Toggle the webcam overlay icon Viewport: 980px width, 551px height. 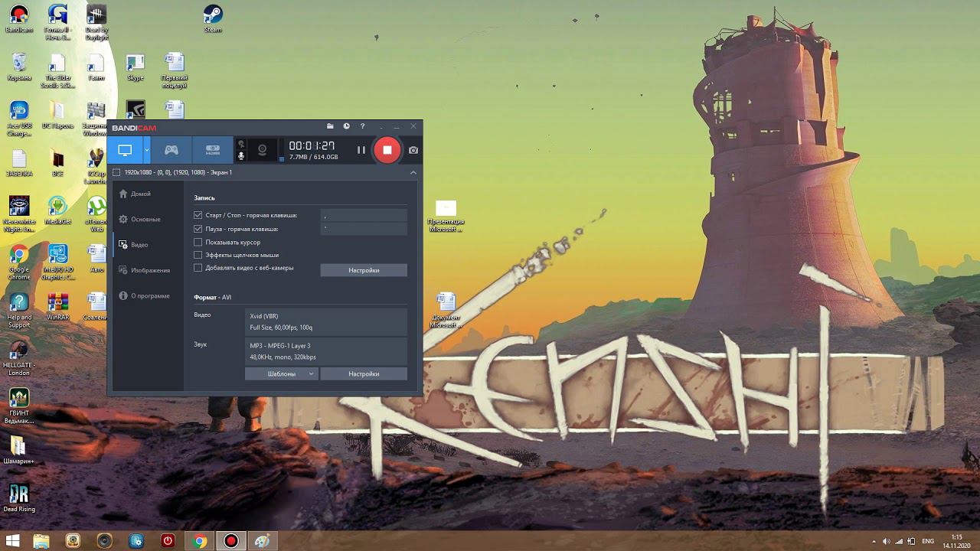(x=262, y=150)
